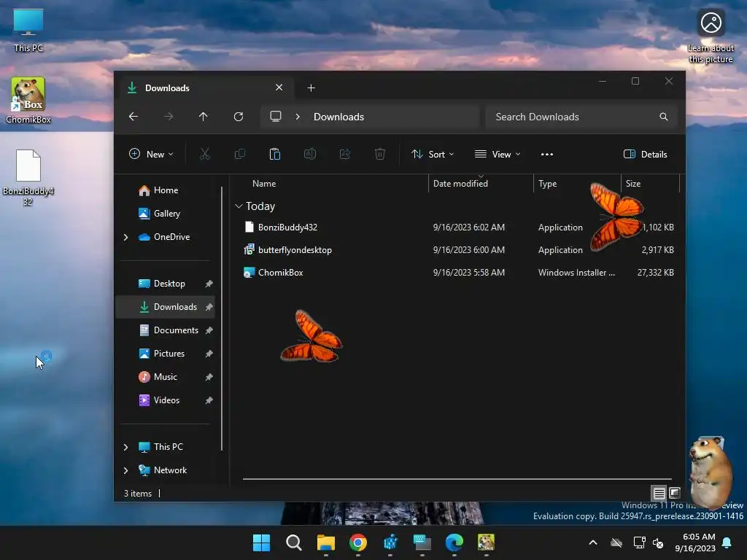Open Home in navigation pane

pyautogui.click(x=166, y=190)
